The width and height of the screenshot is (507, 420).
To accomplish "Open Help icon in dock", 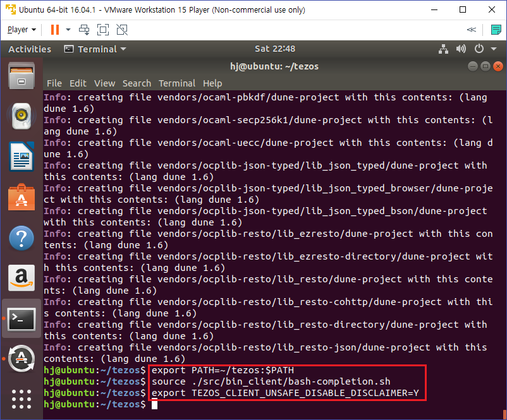I will point(21,239).
